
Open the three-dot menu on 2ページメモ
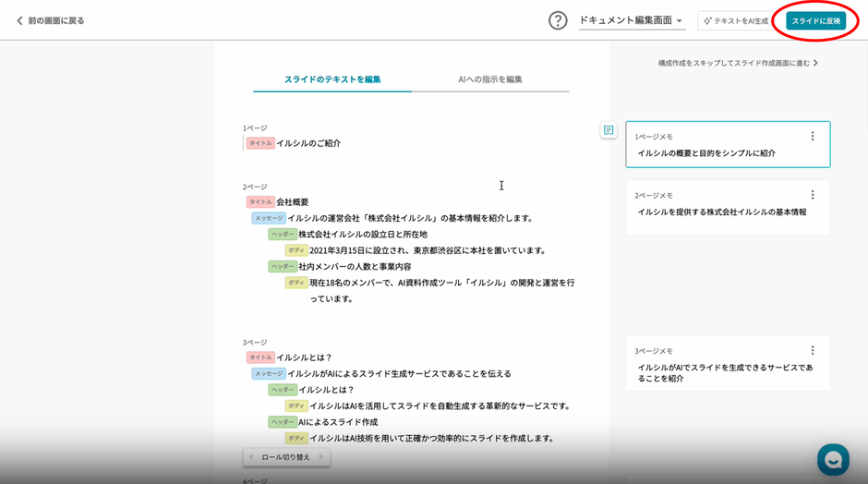tap(813, 195)
